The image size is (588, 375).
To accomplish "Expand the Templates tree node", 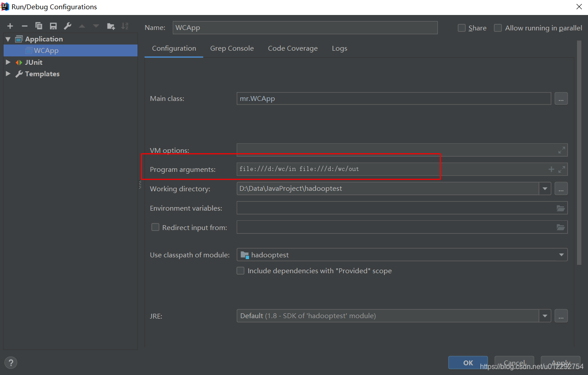I will pos(8,74).
